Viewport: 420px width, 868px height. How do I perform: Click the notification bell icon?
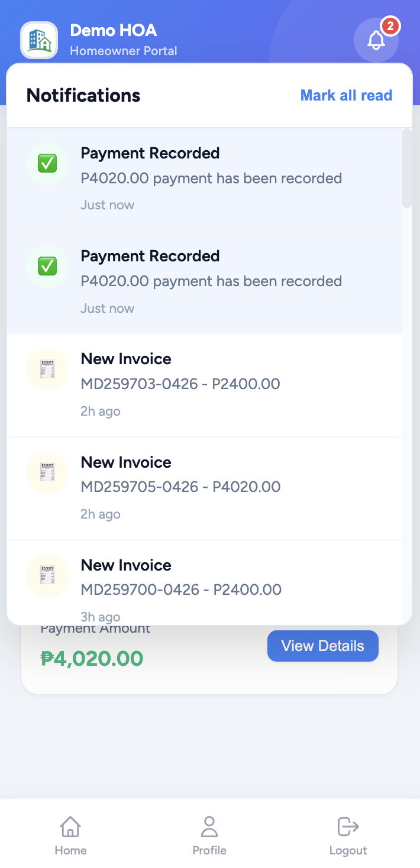[x=376, y=40]
